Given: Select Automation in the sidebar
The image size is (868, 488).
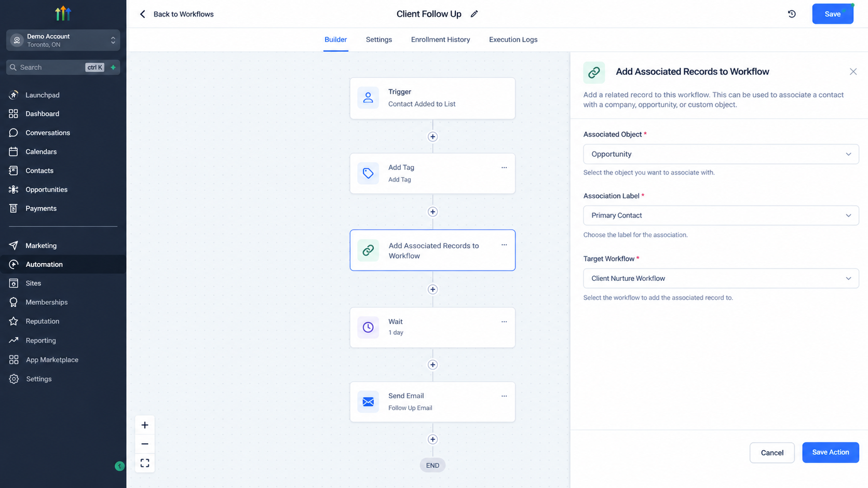Looking at the screenshot, I should pos(63,264).
